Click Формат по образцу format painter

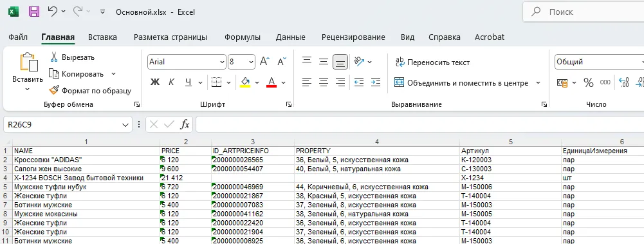coord(90,90)
